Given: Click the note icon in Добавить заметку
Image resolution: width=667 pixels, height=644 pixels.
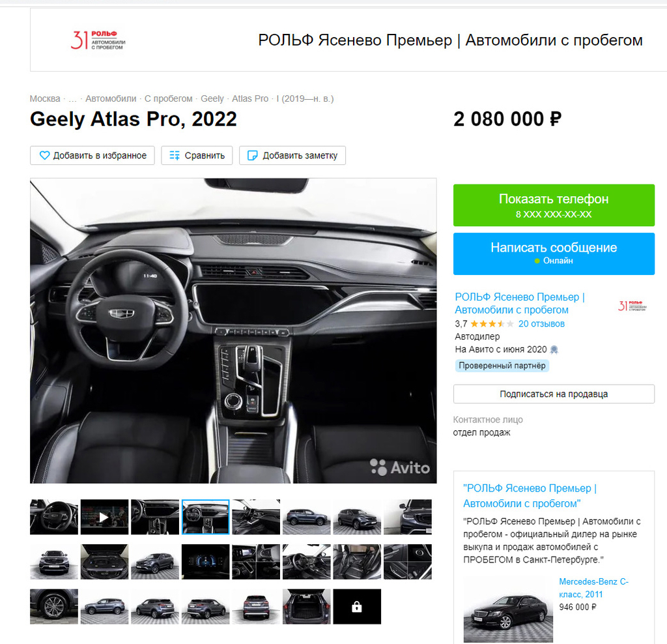Looking at the screenshot, I should coord(252,155).
